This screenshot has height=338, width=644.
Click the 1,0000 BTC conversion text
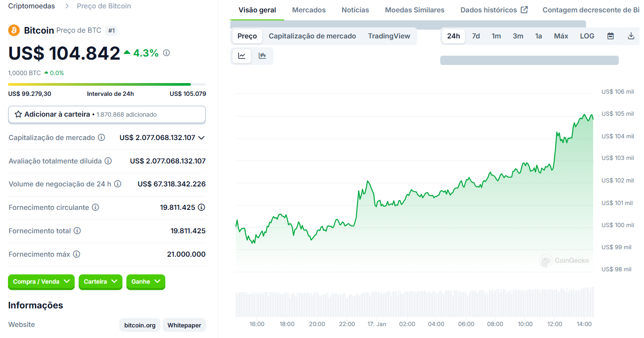tap(25, 73)
